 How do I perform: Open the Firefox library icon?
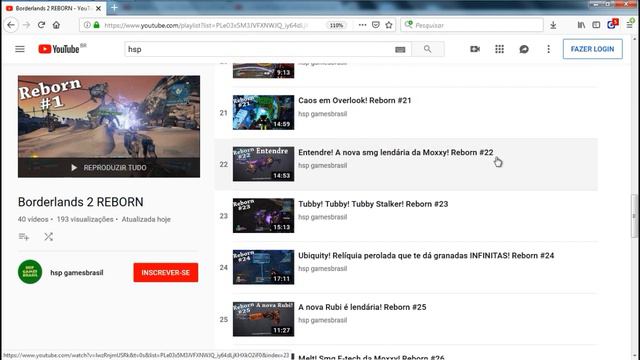click(x=581, y=25)
